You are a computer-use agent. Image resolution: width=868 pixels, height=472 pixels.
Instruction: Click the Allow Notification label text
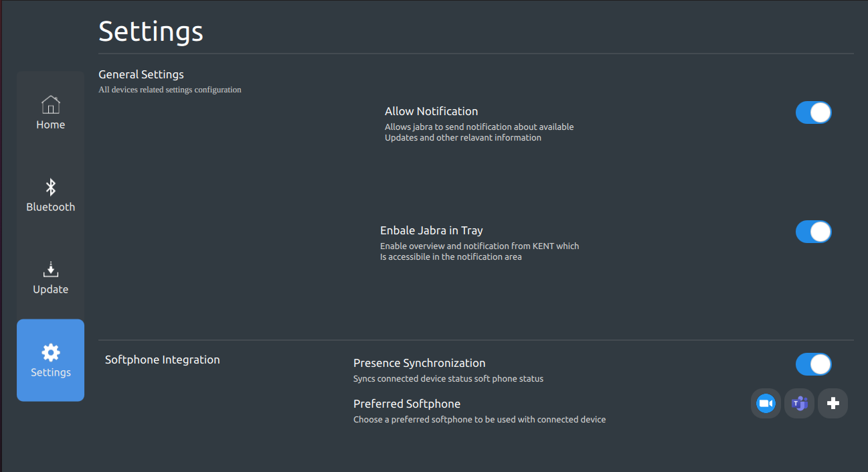[431, 111]
